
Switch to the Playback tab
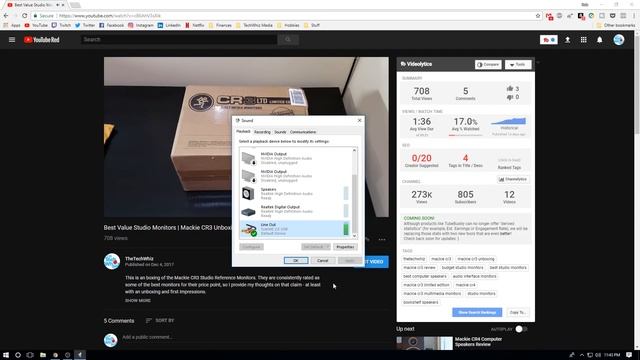coord(243,131)
